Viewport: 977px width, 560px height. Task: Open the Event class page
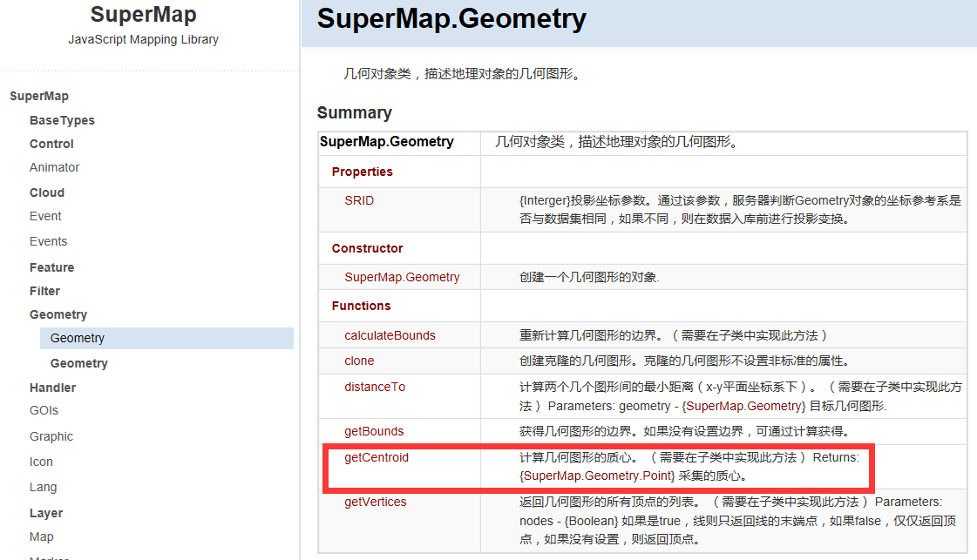coord(44,216)
